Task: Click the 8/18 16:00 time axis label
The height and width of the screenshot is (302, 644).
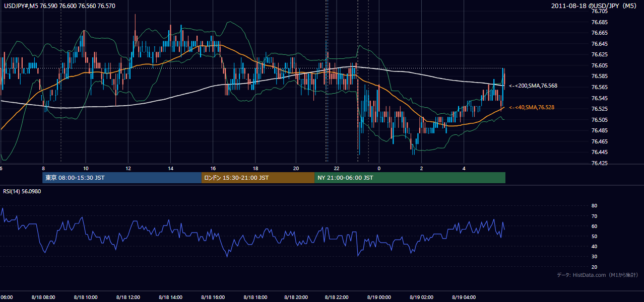Action: pos(212,297)
